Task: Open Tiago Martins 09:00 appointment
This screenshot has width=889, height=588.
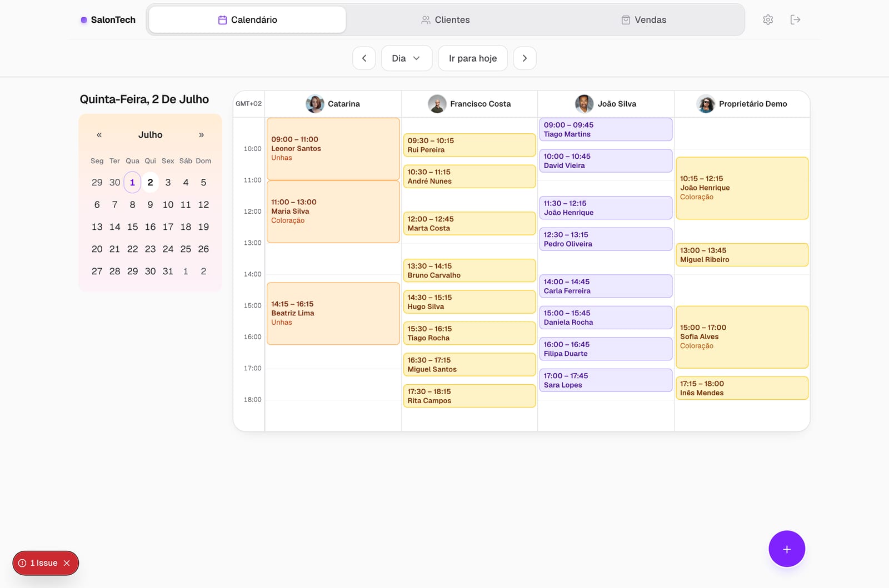Action: coord(606,129)
